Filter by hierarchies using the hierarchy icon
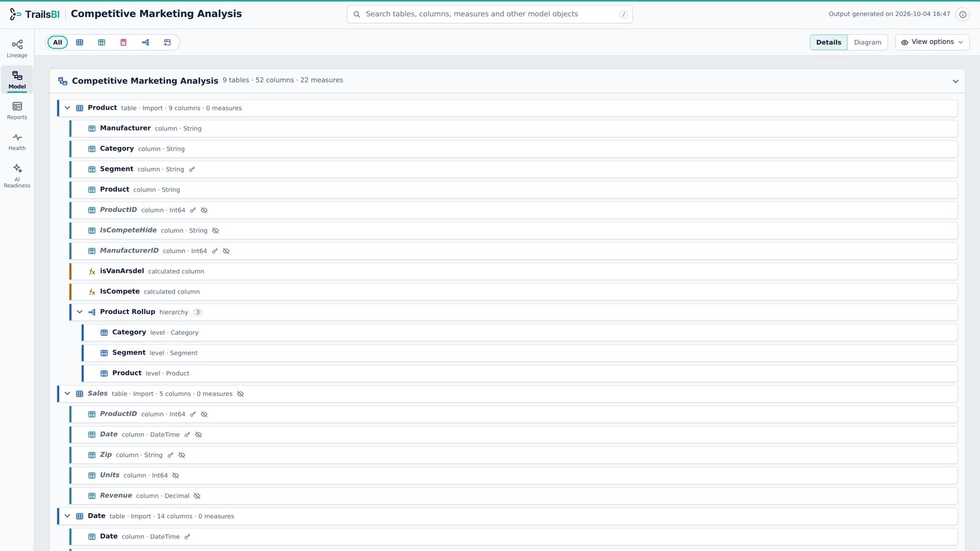Image resolution: width=980 pixels, height=551 pixels. click(145, 42)
